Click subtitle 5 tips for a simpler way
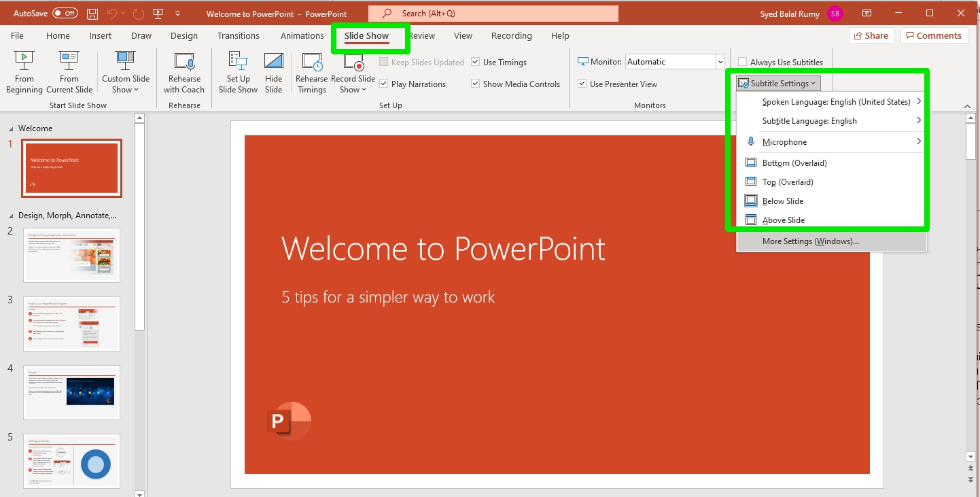Viewport: 980px width, 497px height. click(389, 298)
